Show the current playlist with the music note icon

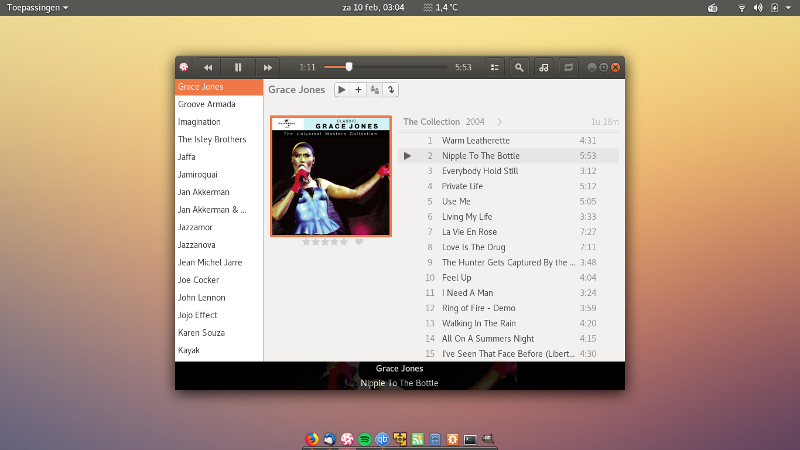[544, 67]
